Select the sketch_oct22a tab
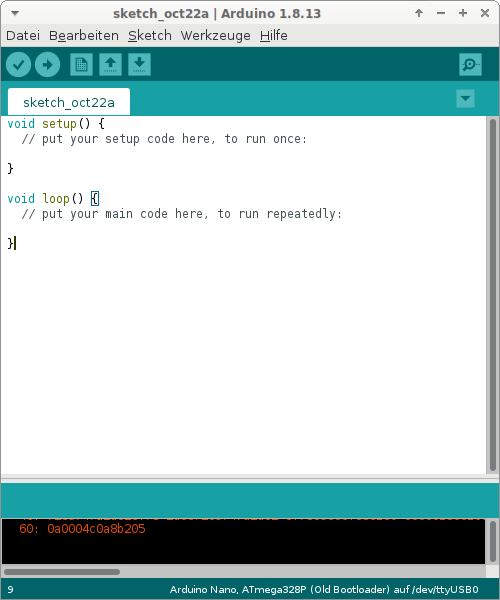 [69, 102]
